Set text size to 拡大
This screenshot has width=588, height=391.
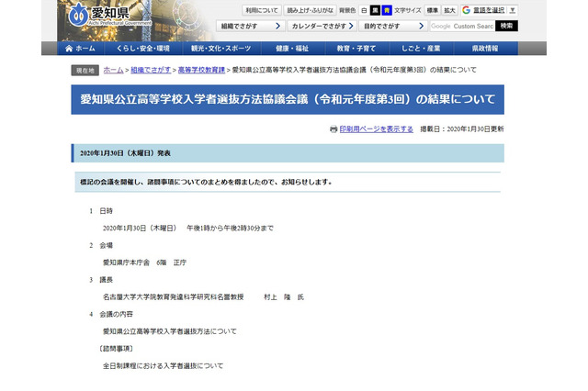[x=449, y=10]
